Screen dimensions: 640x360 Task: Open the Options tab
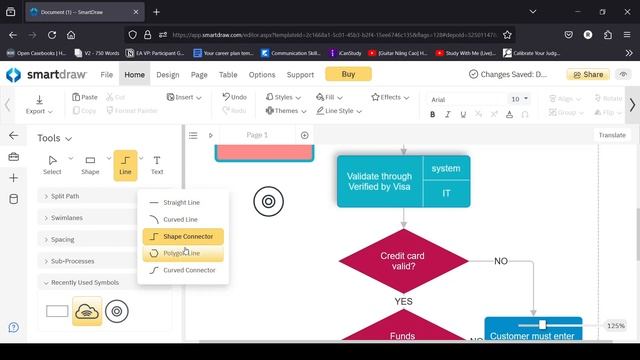262,75
